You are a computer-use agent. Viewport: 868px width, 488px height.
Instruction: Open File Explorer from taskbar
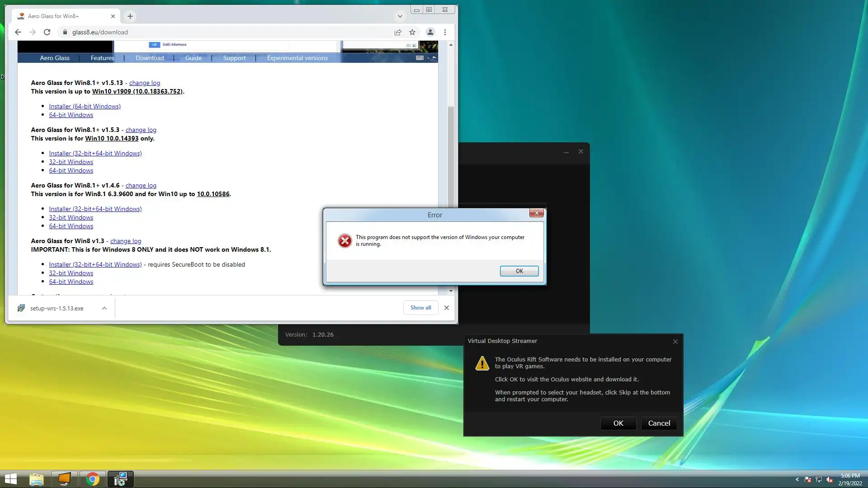point(36,479)
